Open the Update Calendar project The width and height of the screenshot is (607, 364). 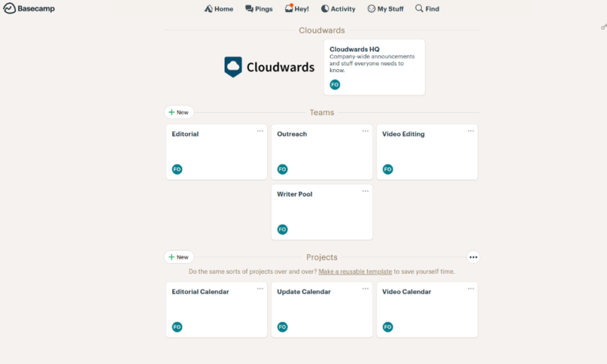click(322, 309)
